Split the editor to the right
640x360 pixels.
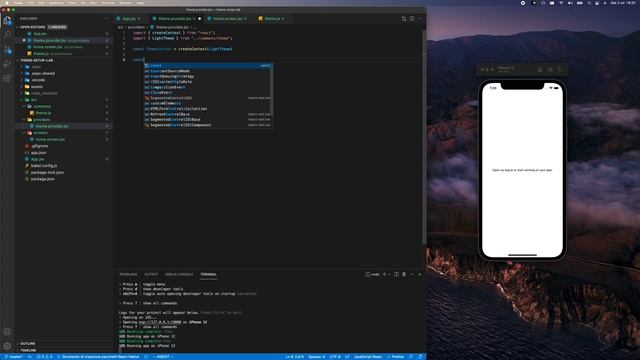pos(412,19)
